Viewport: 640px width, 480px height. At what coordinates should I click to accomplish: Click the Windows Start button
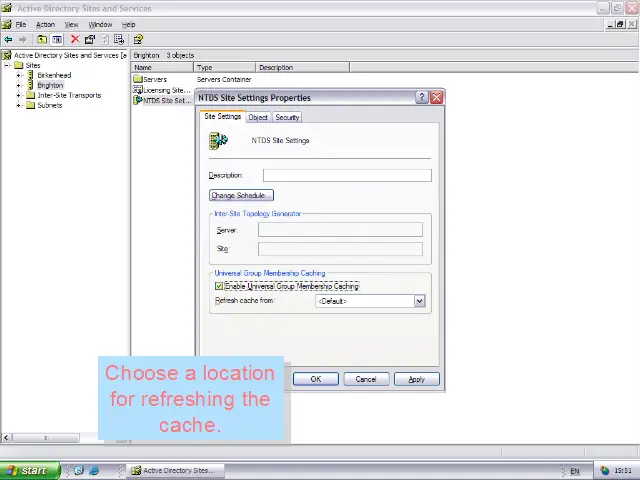click(30, 471)
